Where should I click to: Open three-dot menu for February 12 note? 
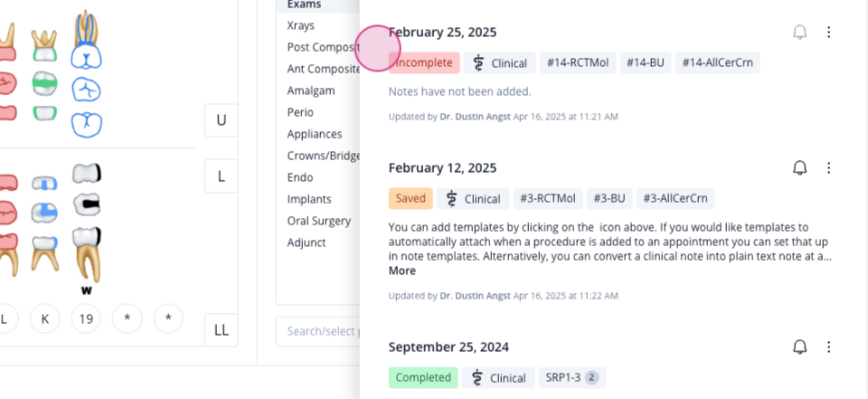[829, 168]
